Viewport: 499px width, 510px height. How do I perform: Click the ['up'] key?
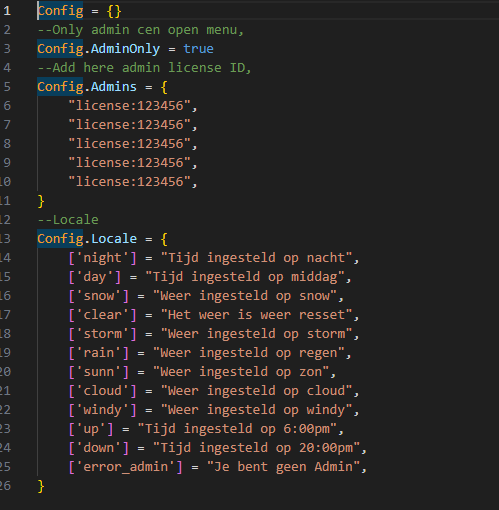click(91, 429)
